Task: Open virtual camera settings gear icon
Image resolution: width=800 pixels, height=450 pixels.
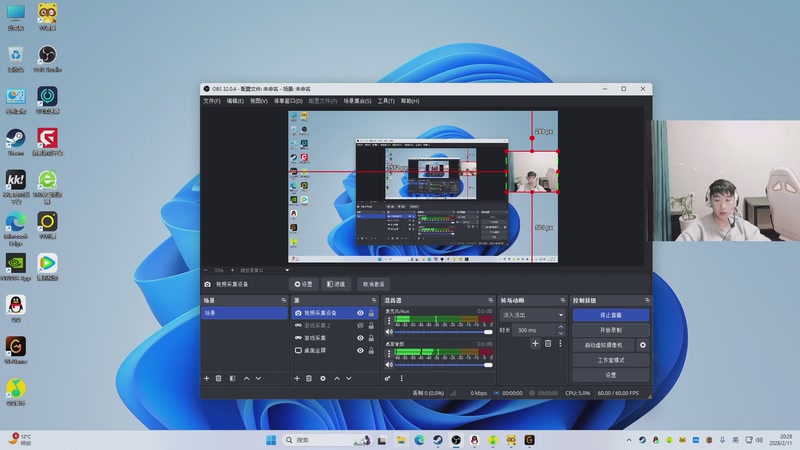Action: [643, 345]
